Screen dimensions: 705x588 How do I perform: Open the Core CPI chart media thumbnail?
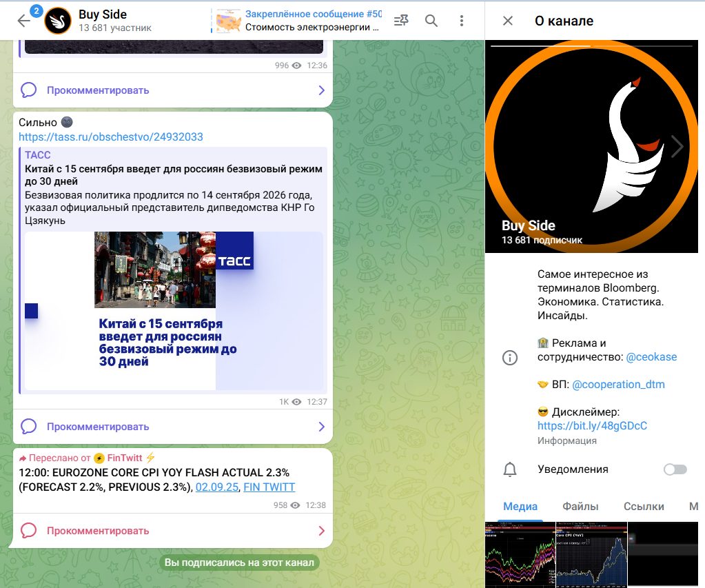tap(592, 555)
